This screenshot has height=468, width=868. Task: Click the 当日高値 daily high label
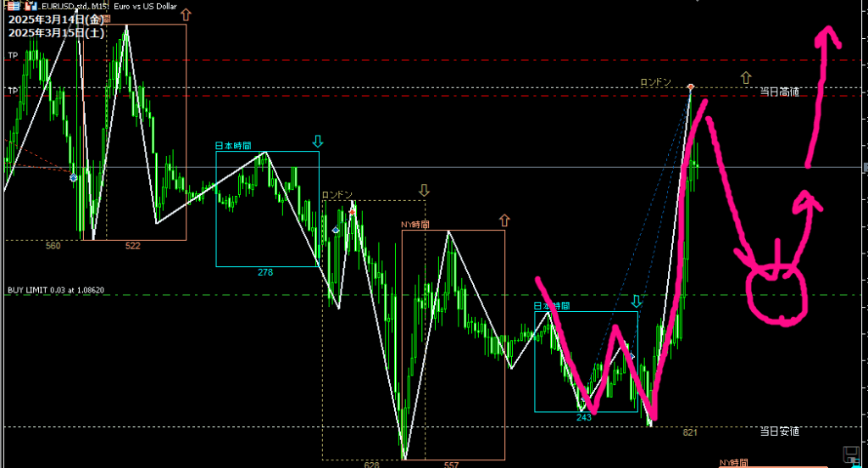778,92
